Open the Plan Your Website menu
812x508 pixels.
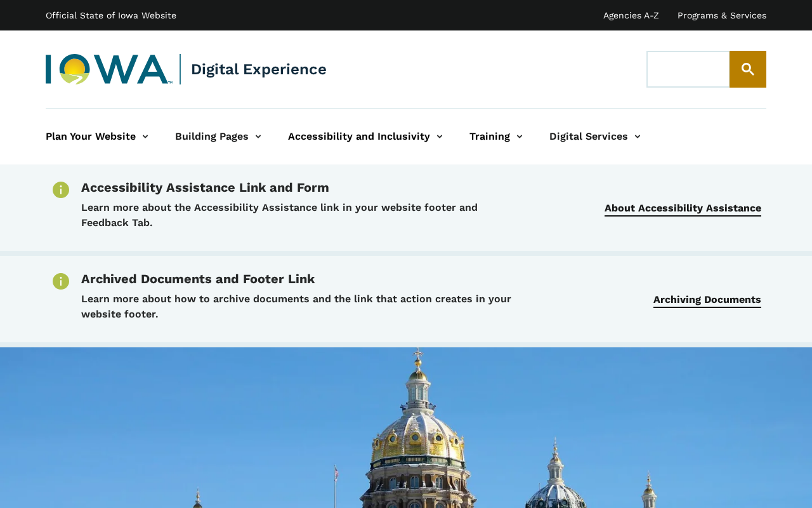(91, 137)
